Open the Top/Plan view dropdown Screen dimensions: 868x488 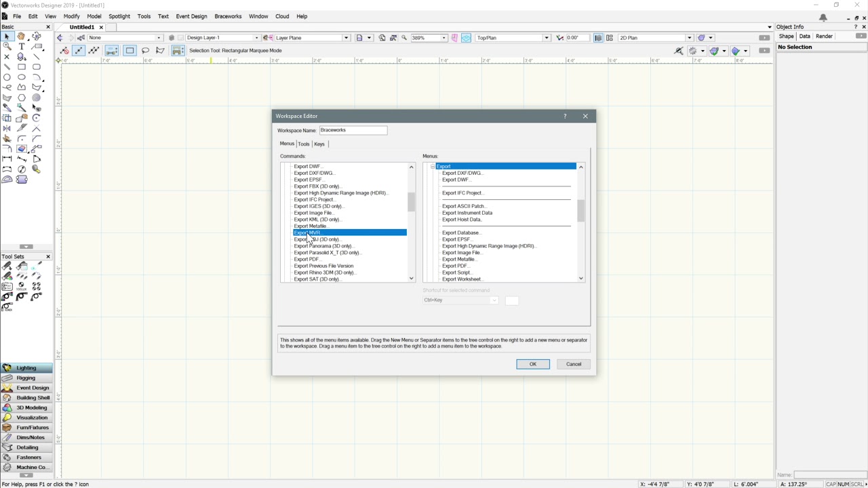512,38
